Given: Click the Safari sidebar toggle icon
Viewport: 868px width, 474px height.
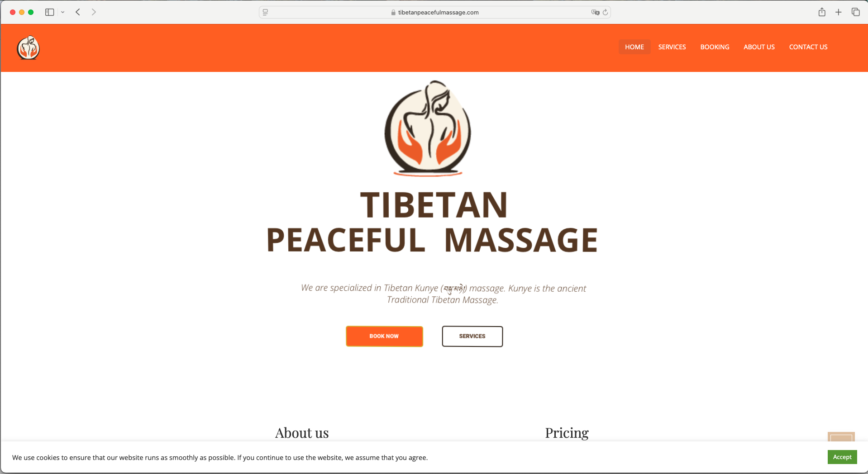Looking at the screenshot, I should pyautogui.click(x=50, y=12).
